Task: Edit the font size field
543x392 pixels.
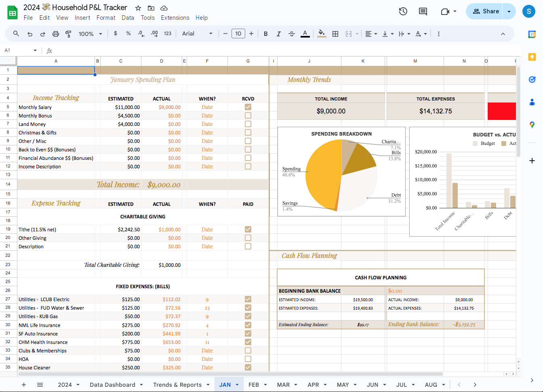Action: [238, 34]
